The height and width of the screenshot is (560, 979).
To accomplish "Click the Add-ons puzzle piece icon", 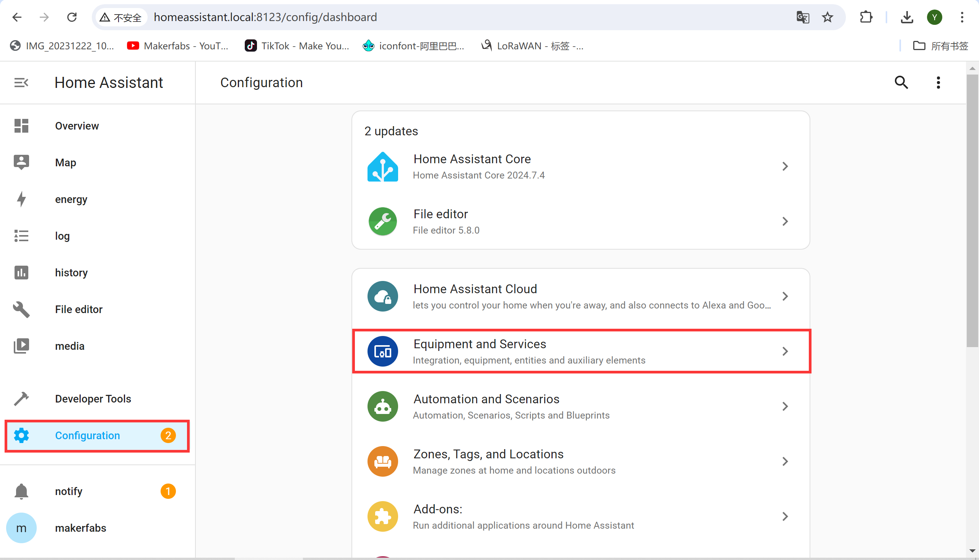I will click(x=382, y=516).
